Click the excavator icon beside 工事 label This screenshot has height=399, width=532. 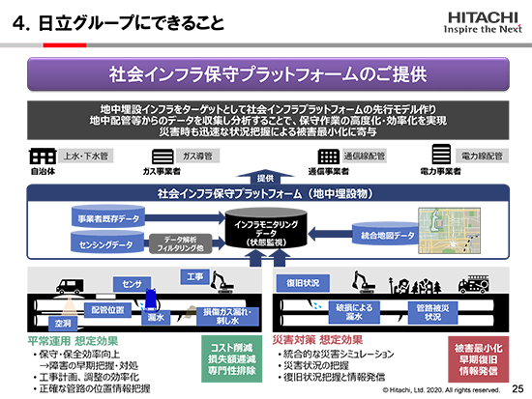(222, 282)
